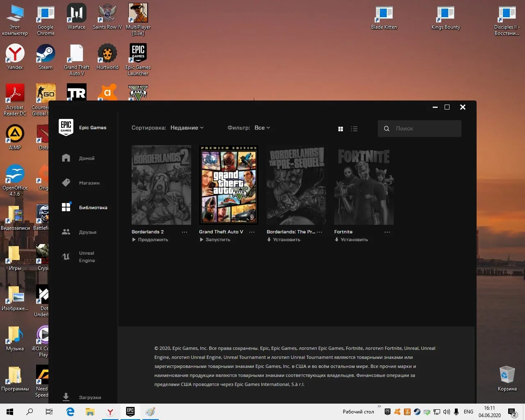The width and height of the screenshot is (525, 420).
Task: Open Видеозаписи folder on desktop
Action: tap(15, 217)
